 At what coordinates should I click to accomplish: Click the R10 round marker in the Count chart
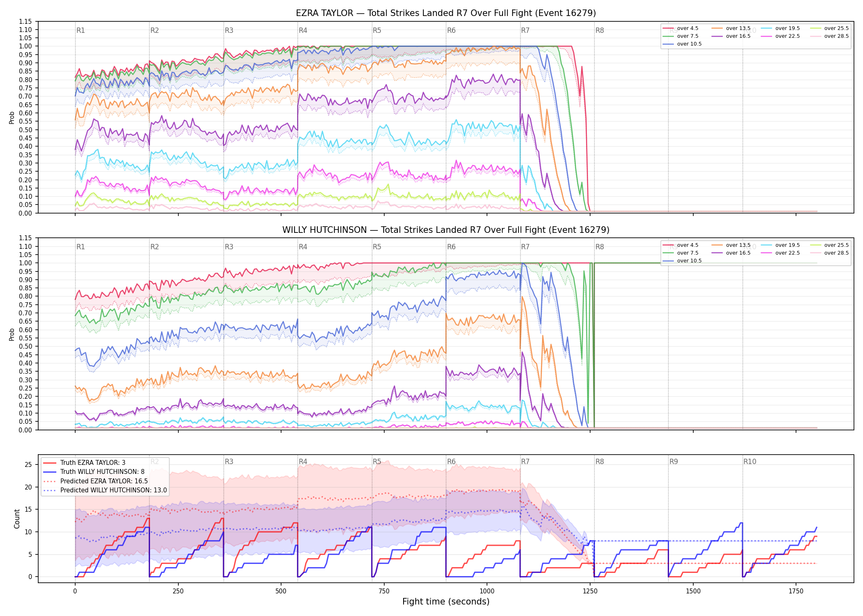point(750,462)
